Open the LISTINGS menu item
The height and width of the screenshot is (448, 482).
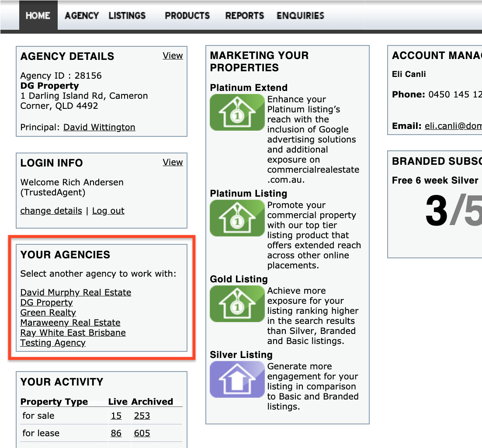(127, 15)
